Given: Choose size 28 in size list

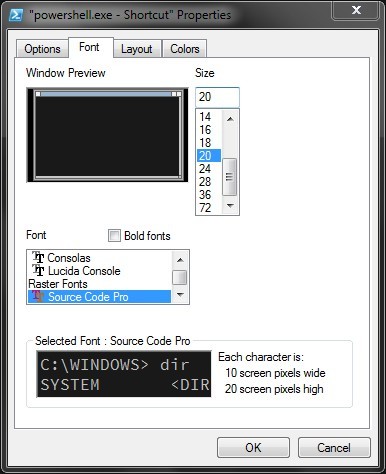Looking at the screenshot, I should coord(209,182).
